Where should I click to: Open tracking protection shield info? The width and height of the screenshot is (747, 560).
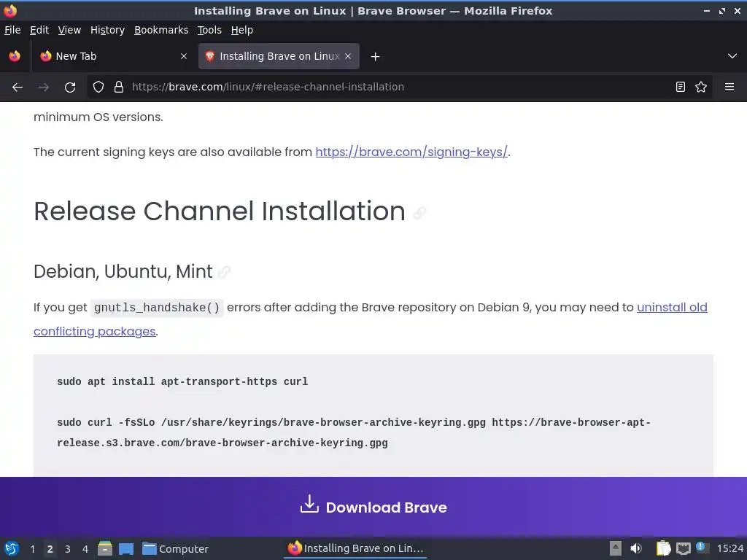click(x=98, y=87)
